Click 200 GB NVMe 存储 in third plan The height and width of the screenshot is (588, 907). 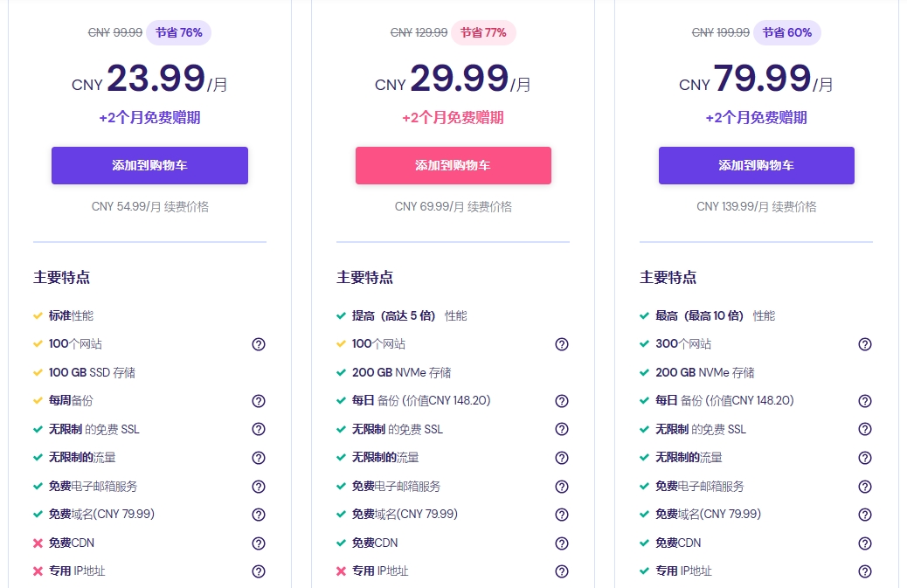(x=704, y=372)
